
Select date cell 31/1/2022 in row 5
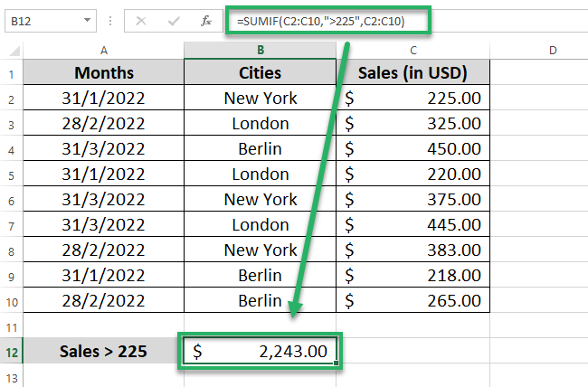[104, 174]
